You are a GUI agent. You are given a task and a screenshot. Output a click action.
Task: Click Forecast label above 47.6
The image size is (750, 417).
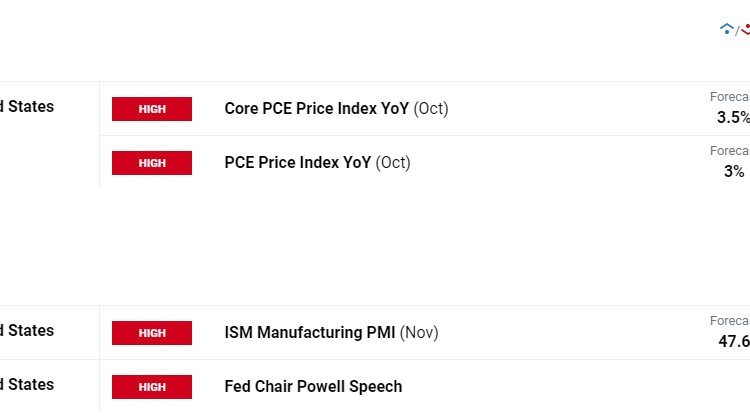tap(730, 321)
